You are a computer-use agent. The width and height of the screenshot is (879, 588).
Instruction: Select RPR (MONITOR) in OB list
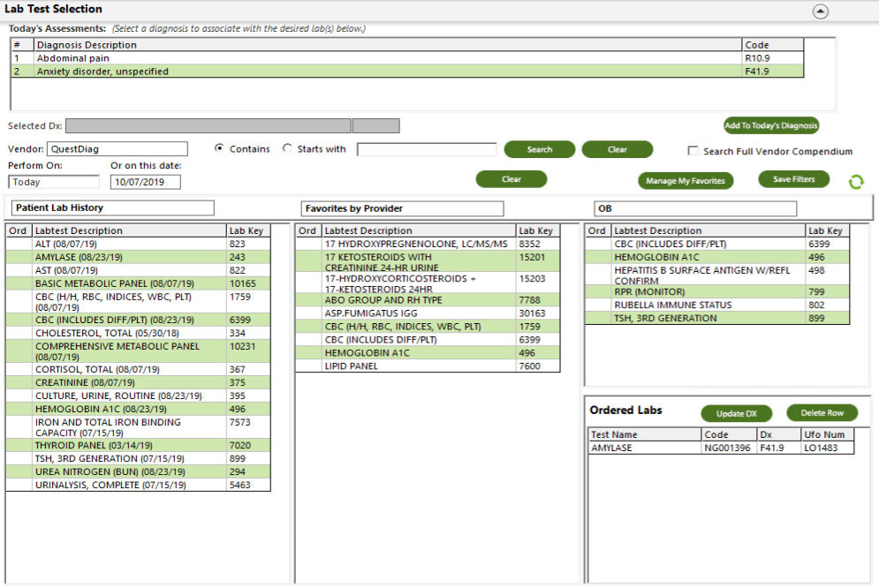[717, 291]
